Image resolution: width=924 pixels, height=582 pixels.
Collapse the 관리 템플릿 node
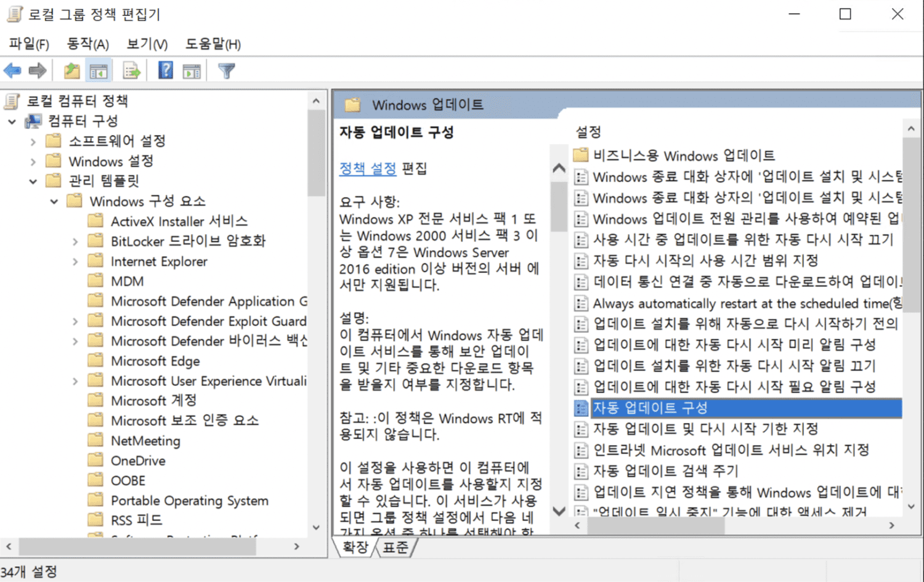pos(33,182)
